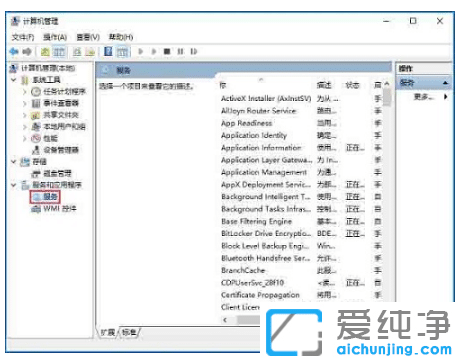The height and width of the screenshot is (362, 460).
Task: Select Application Management service
Action: pos(264,172)
